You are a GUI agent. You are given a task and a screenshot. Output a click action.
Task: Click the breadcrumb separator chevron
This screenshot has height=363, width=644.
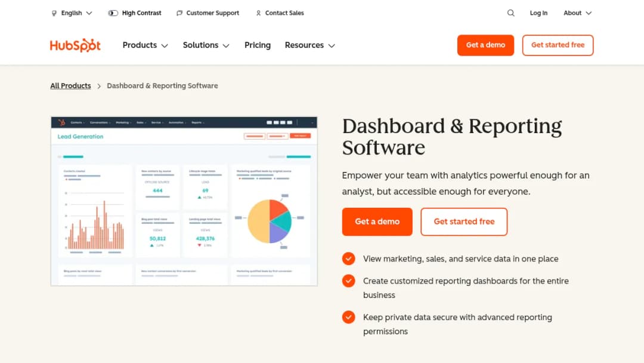point(99,86)
